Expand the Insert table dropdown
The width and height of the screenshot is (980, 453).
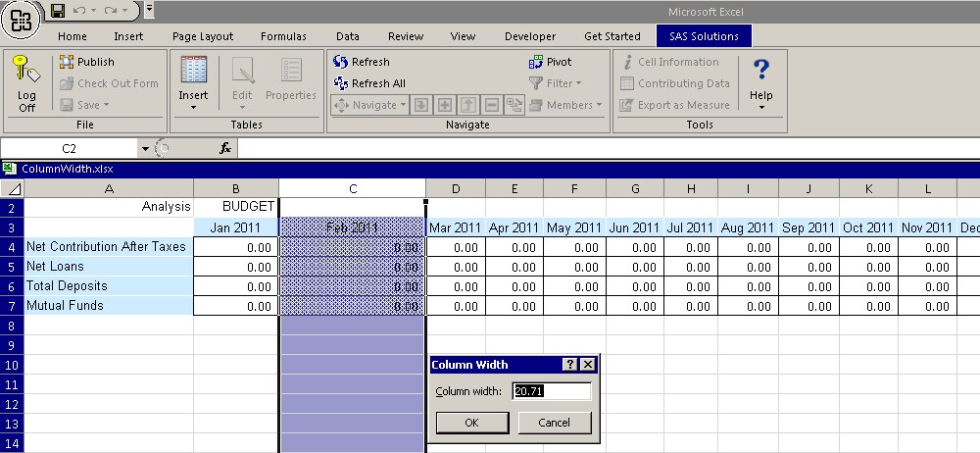coord(193,107)
